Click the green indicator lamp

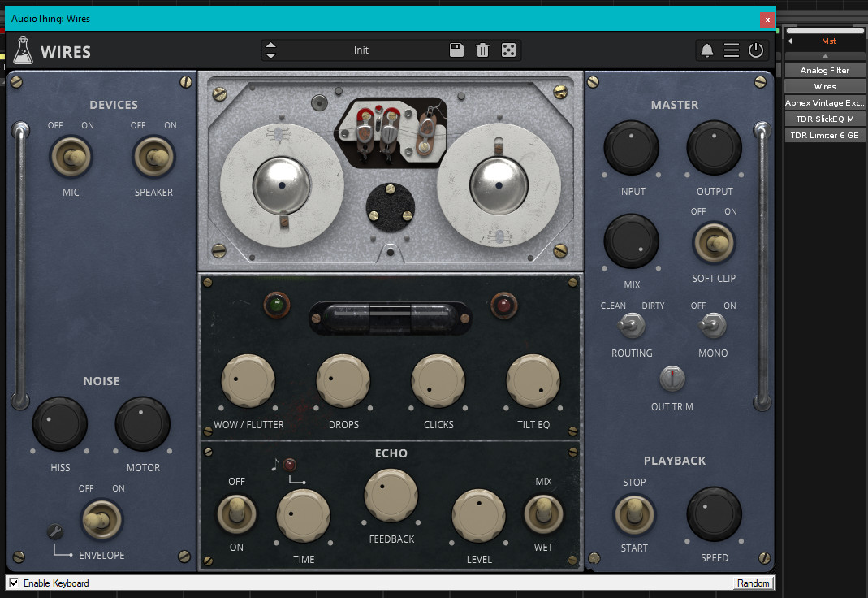click(x=277, y=305)
